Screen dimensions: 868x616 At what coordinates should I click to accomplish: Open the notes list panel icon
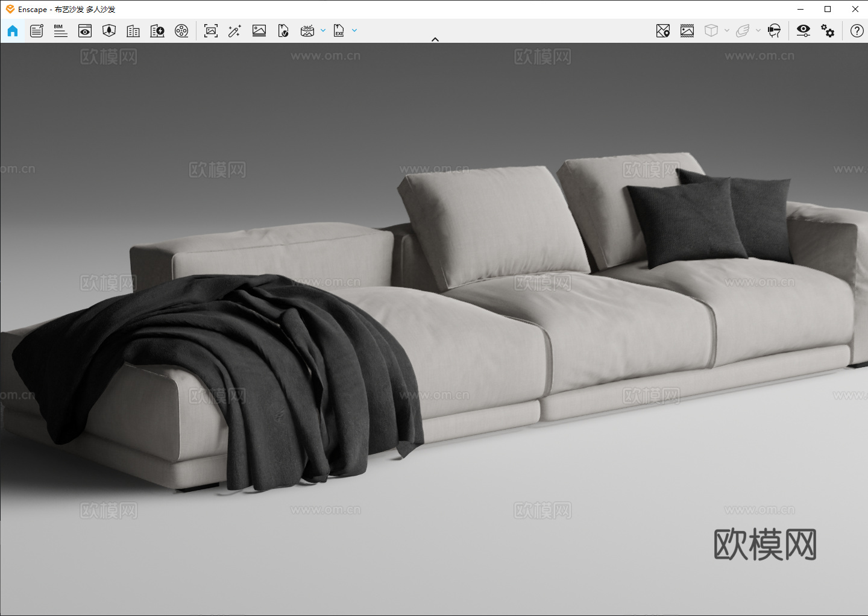pyautogui.click(x=37, y=31)
